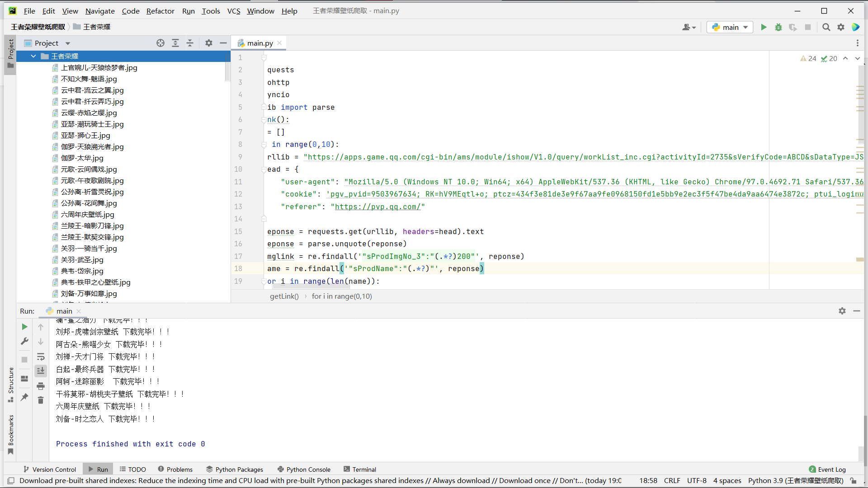Collapse the 王者荣耀 folder tree node
868x488 pixels.
33,56
